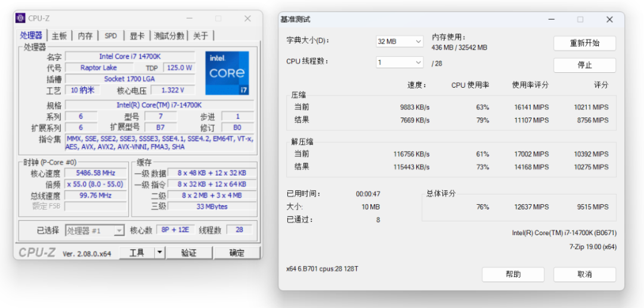This screenshot has width=644, height=308.
Task: Click Intel(R) Core(TM) i7-14700K (B0671) text
Action: [x=564, y=233]
